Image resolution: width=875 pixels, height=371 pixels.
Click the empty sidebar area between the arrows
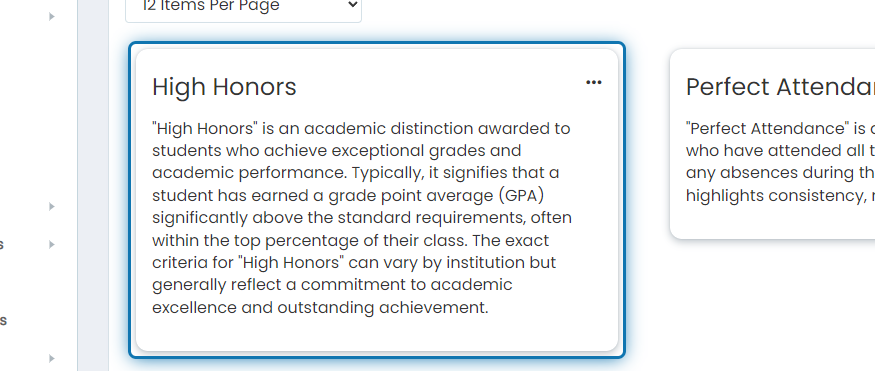point(33,112)
